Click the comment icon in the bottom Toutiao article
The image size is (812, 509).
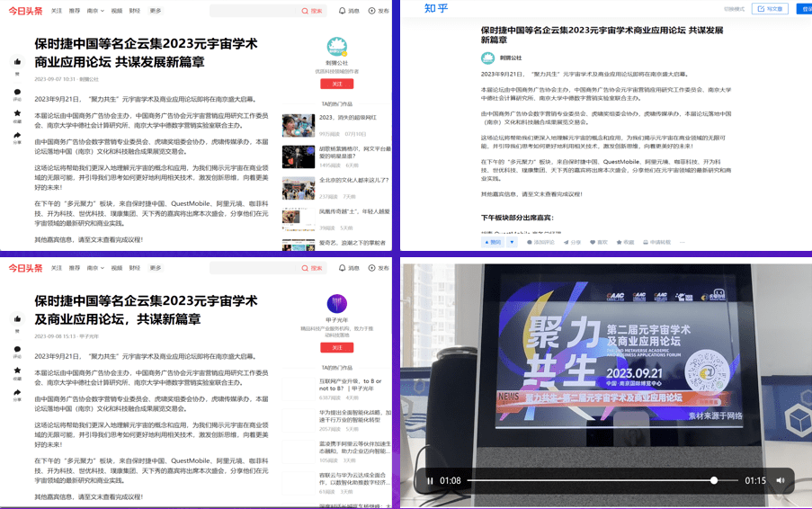click(x=17, y=349)
